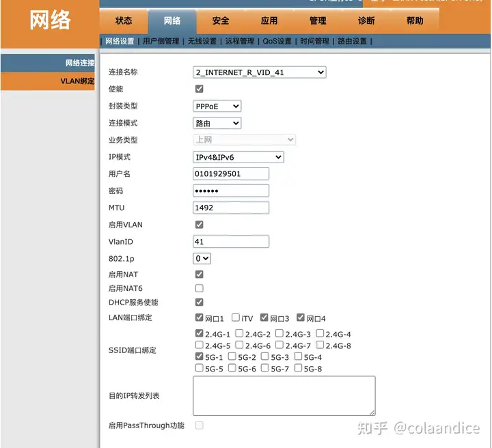Open 远程管理 submenu
Image resolution: width=492 pixels, height=448 pixels.
[x=240, y=42]
